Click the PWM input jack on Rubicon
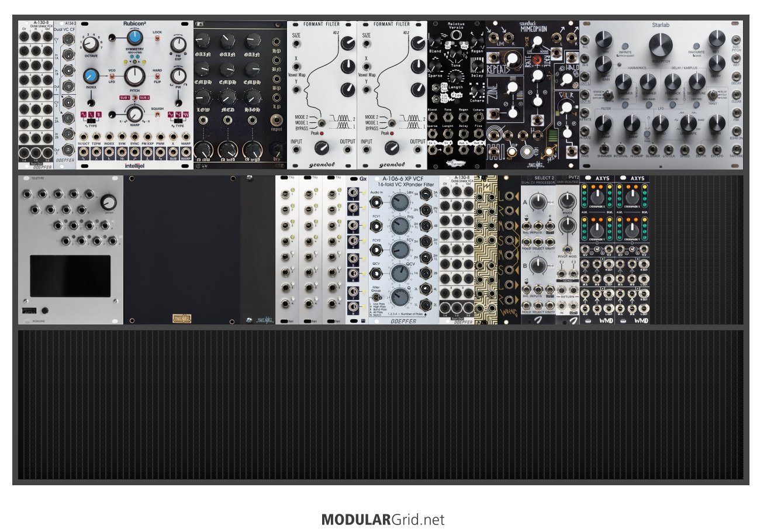767x532 pixels. point(160,137)
